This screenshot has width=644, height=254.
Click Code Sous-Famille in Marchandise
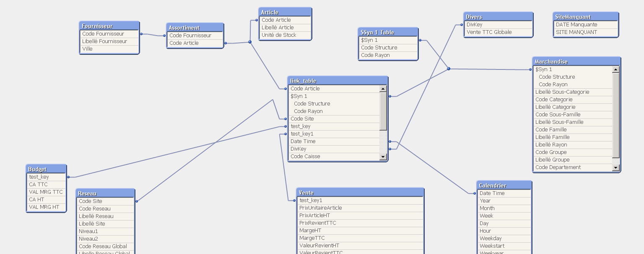coord(573,115)
